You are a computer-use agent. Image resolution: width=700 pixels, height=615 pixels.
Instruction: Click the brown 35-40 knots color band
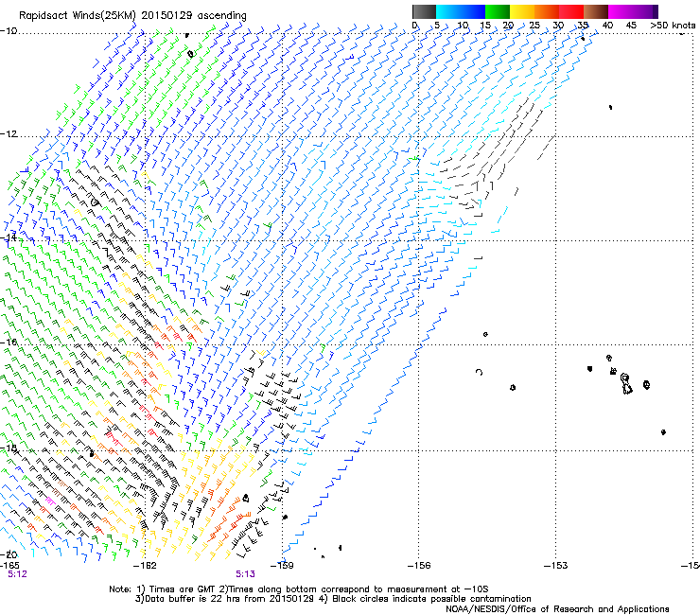596,11
